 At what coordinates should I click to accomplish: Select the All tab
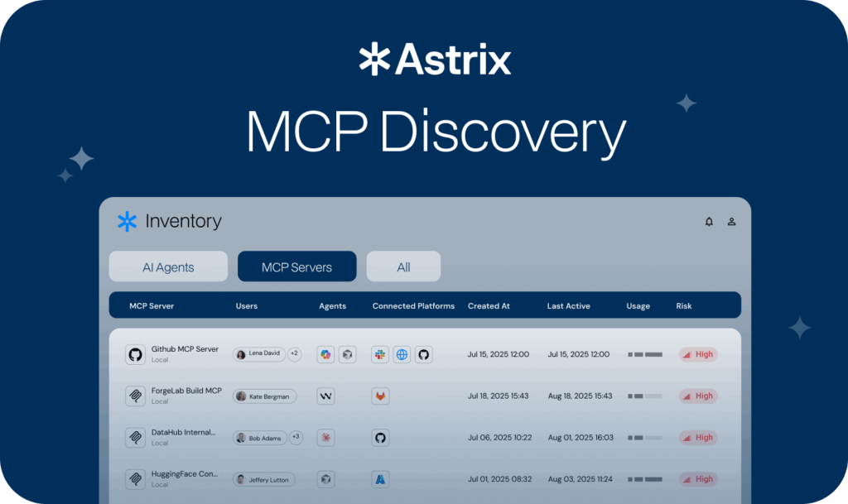point(403,267)
